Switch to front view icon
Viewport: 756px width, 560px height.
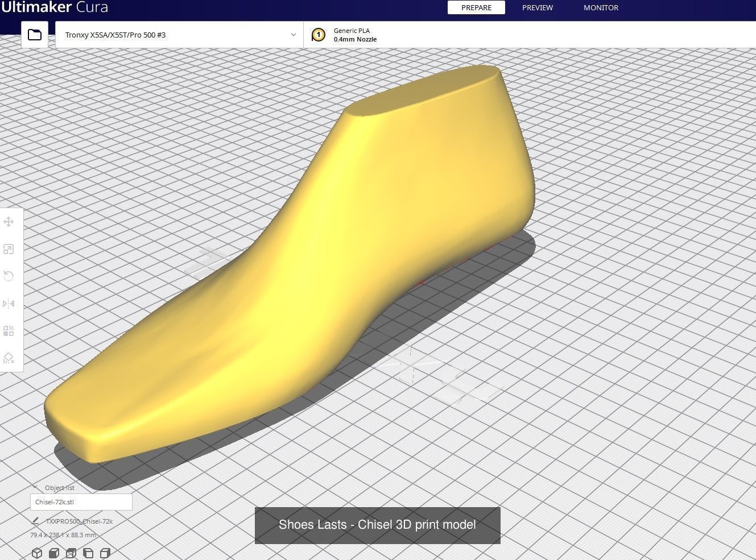pyautogui.click(x=54, y=553)
